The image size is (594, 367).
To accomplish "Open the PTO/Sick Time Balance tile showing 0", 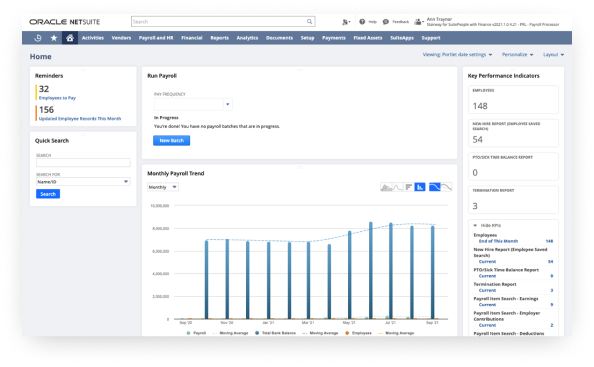I will pyautogui.click(x=513, y=167).
